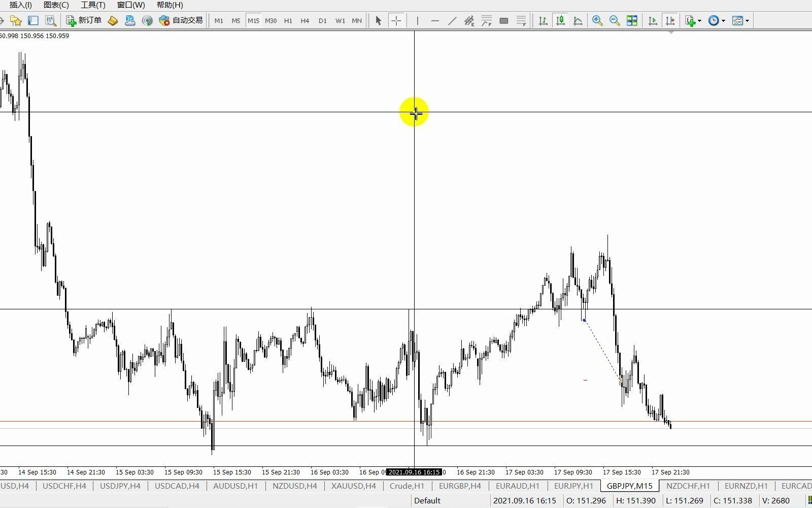
Task: Switch to the XAUUSD,H4 chart tab
Action: [x=354, y=486]
